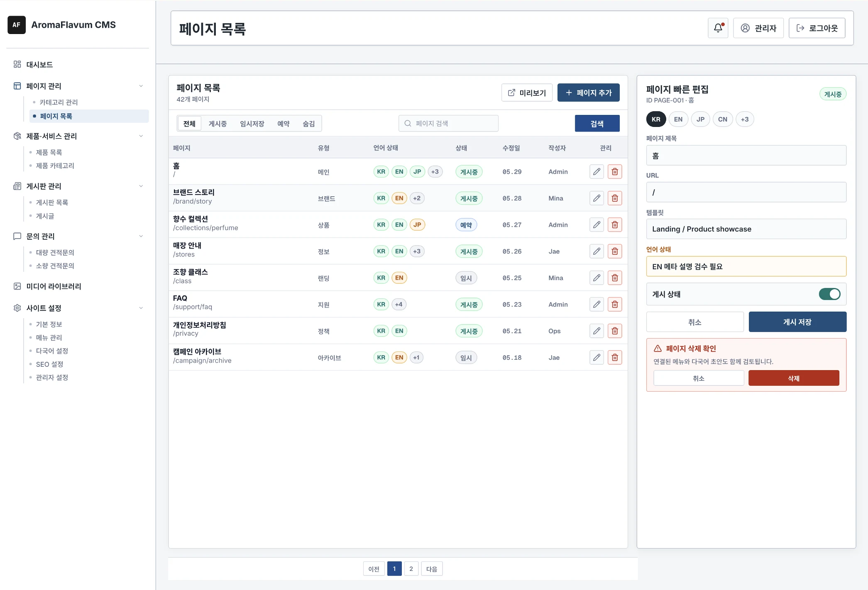Collapse the 사이트 설정 menu
The height and width of the screenshot is (590, 868).
141,308
